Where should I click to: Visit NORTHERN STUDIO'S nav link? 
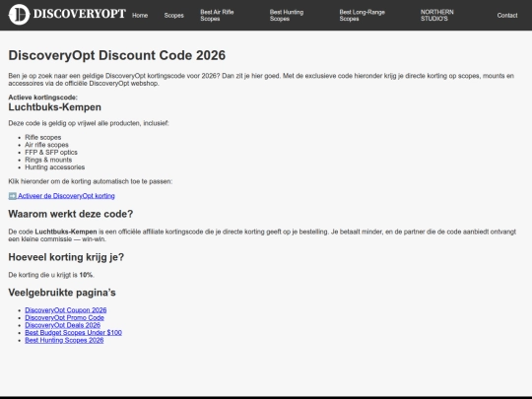tap(437, 15)
